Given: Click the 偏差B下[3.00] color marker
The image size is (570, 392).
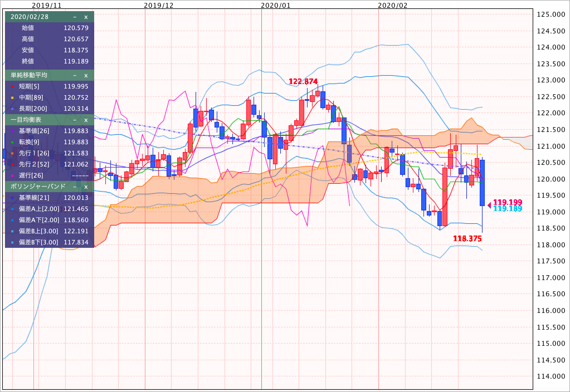Looking at the screenshot, I should pos(12,243).
